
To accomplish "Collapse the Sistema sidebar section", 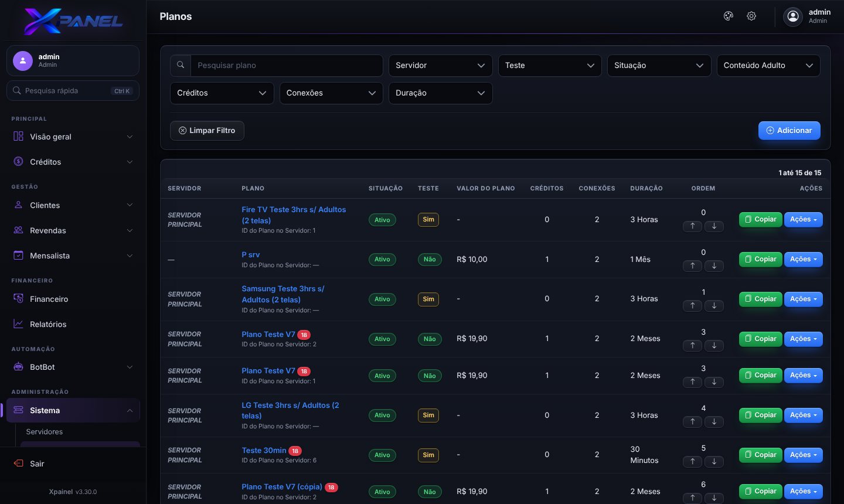I will tap(73, 410).
